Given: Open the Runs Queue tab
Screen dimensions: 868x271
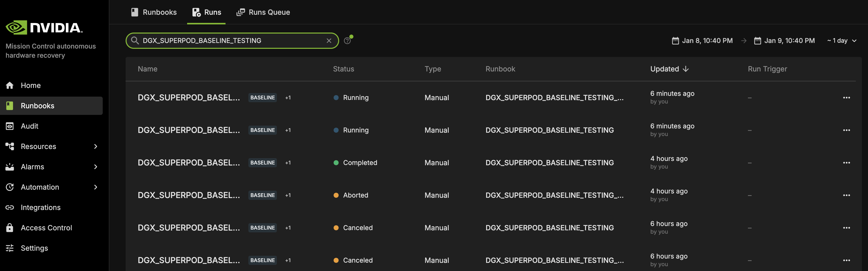Looking at the screenshot, I should [x=263, y=12].
